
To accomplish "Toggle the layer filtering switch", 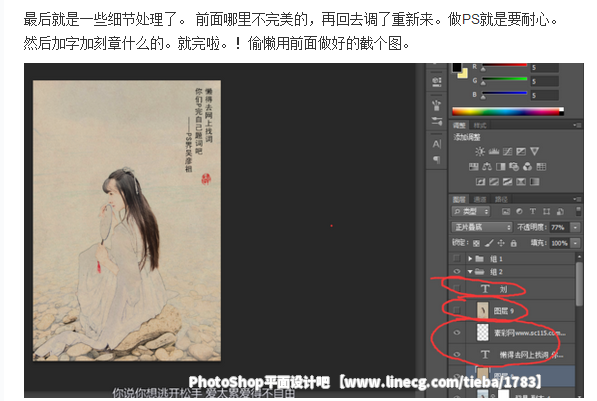I will click(x=578, y=212).
